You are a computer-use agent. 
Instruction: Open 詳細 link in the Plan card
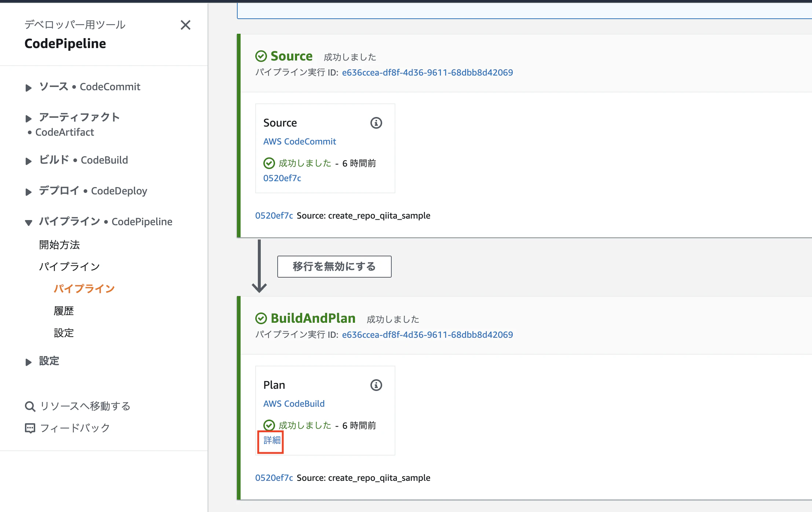(272, 440)
